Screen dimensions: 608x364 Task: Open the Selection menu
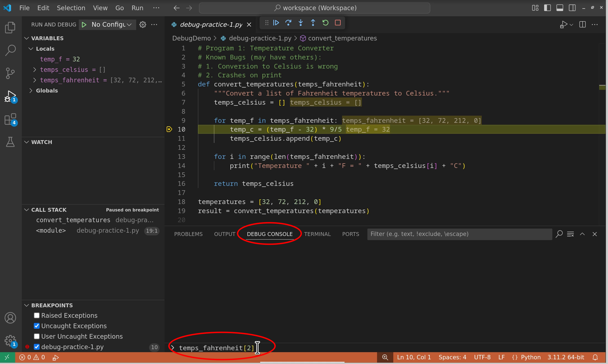71,8
